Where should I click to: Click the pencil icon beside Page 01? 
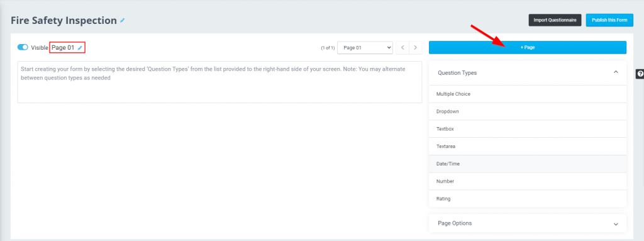pos(80,48)
